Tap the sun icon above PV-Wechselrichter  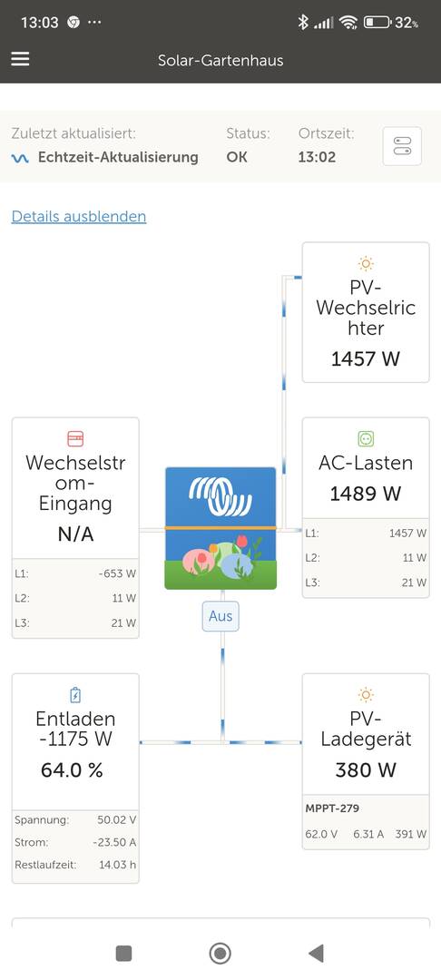click(366, 263)
